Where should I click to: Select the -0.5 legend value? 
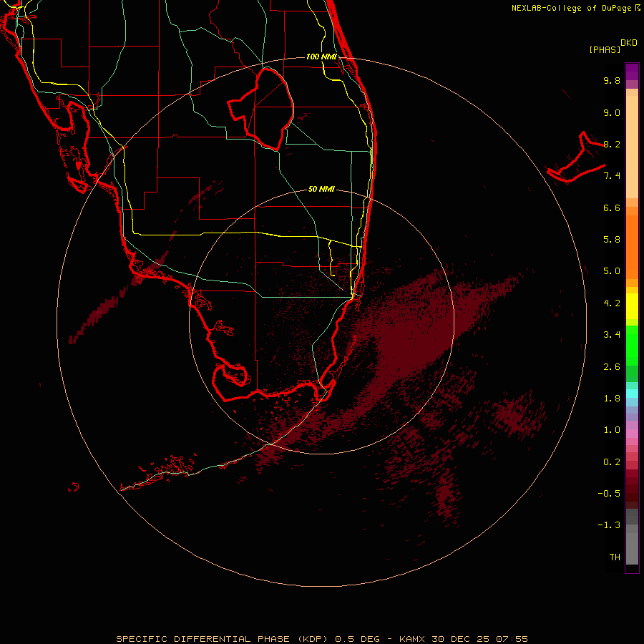(x=609, y=494)
